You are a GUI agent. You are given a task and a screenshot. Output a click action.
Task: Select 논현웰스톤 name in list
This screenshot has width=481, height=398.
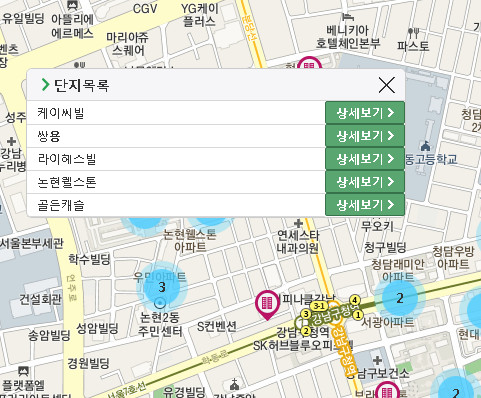pyautogui.click(x=67, y=182)
